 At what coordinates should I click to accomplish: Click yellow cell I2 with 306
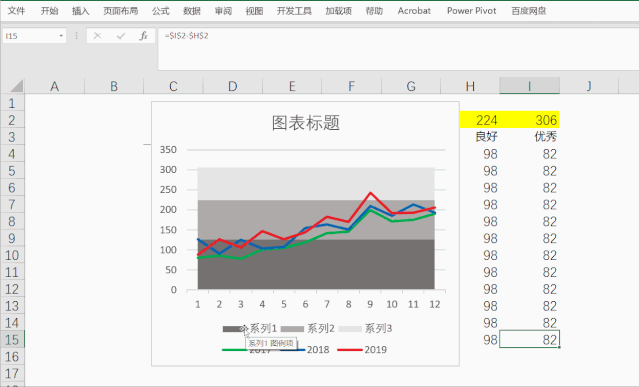click(529, 120)
